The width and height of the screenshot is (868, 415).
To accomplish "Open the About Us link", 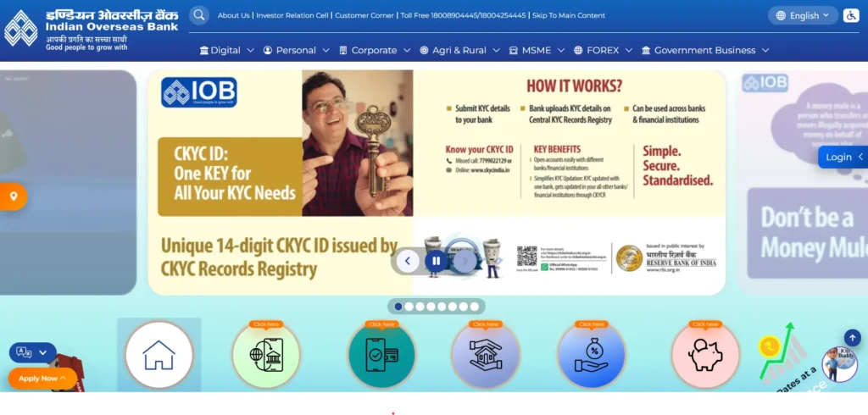I will coord(234,15).
